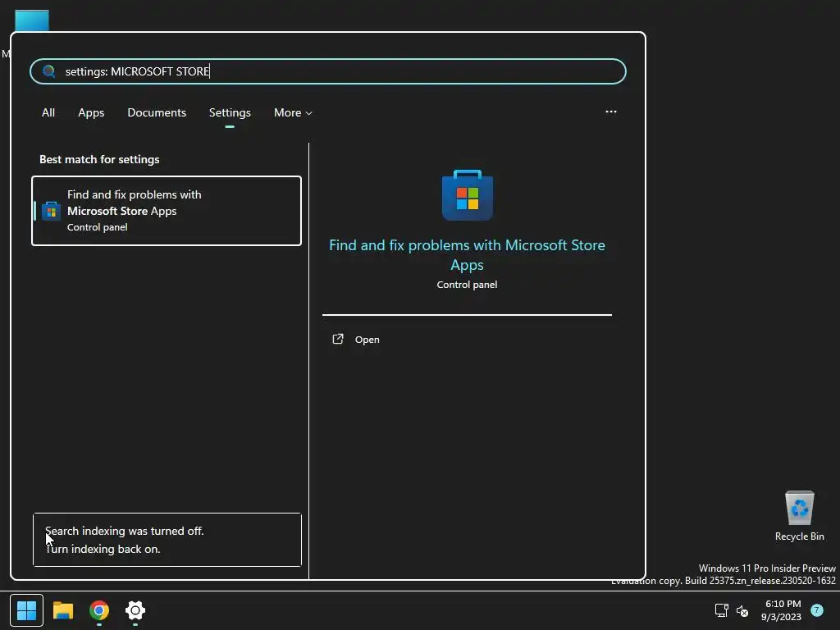Viewport: 840px width, 630px height.
Task: Click the large Microsoft Store icon in preview
Action: click(x=467, y=195)
